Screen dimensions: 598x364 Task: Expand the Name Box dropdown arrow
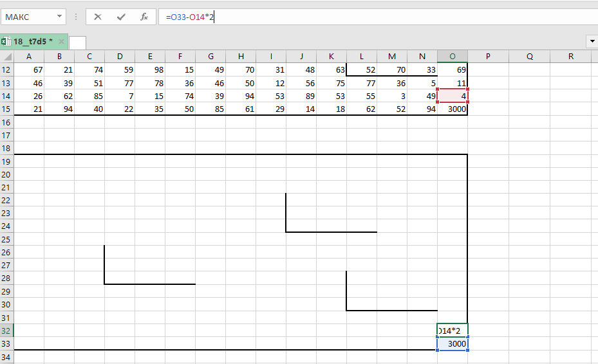60,17
